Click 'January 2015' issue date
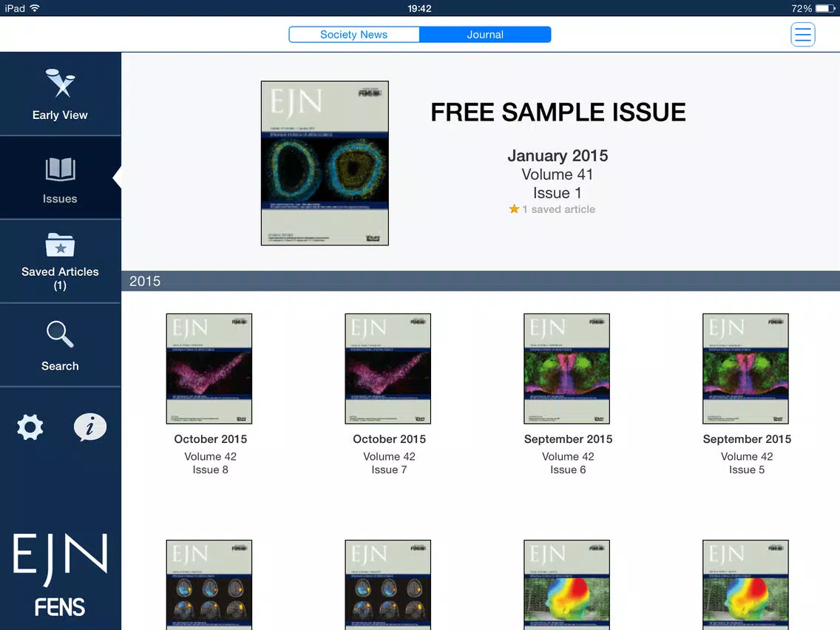Viewport: 840px width, 630px height. tap(558, 155)
